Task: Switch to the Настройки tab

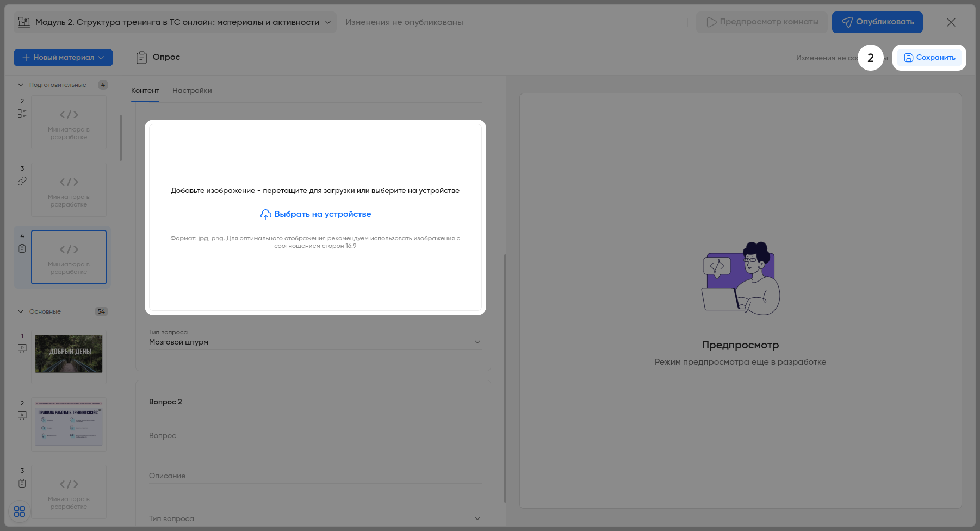Action: click(192, 90)
